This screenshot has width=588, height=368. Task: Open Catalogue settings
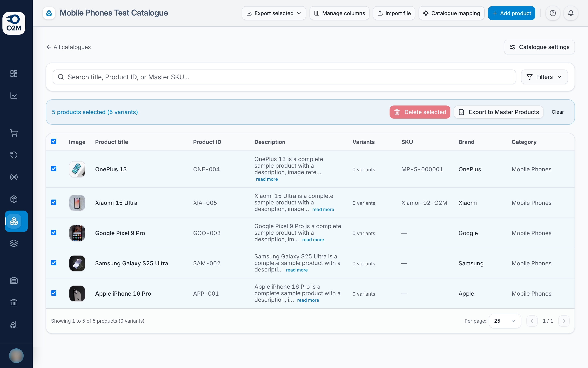point(539,47)
